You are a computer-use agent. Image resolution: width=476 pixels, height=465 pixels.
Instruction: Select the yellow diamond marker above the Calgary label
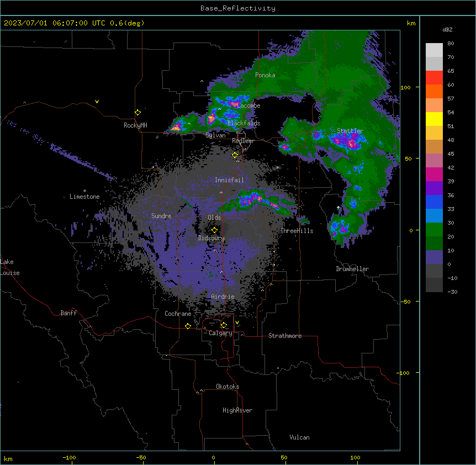click(224, 325)
